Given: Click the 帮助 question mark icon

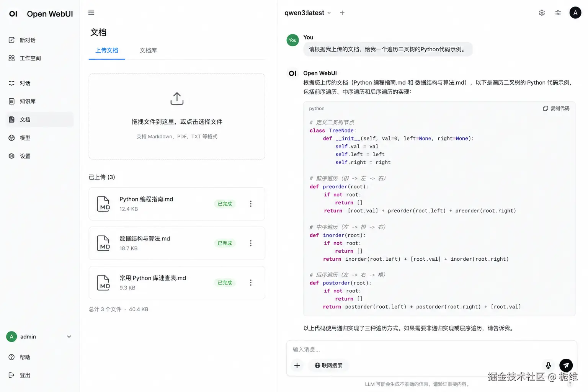Looking at the screenshot, I should point(11,357).
